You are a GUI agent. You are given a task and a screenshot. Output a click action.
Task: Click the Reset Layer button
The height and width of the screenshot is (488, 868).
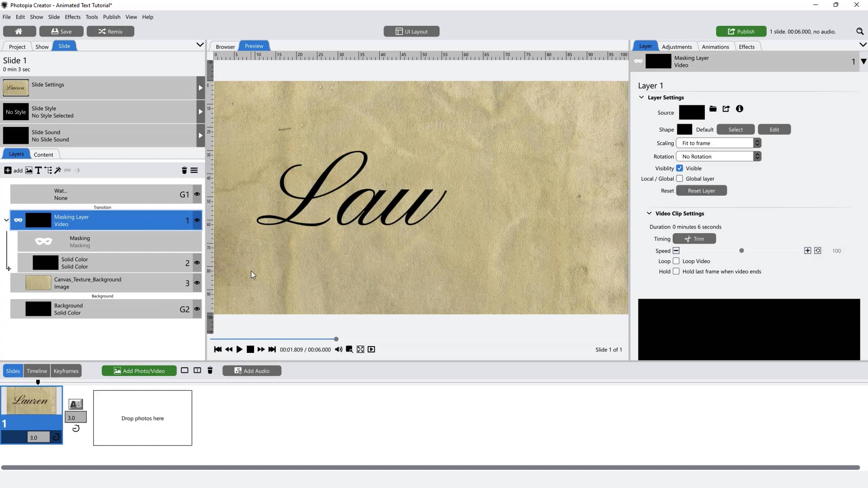coord(702,190)
